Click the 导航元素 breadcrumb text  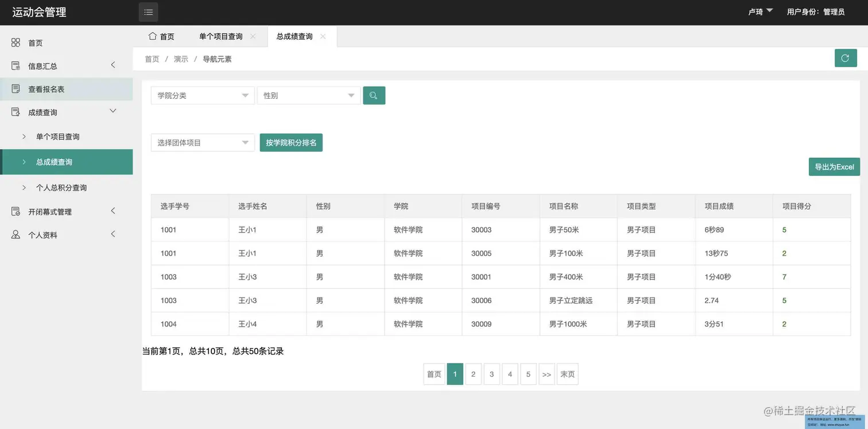(217, 59)
